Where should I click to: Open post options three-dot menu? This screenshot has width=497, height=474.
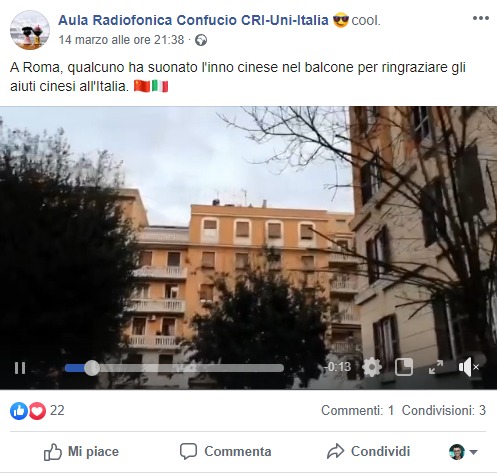click(481, 18)
